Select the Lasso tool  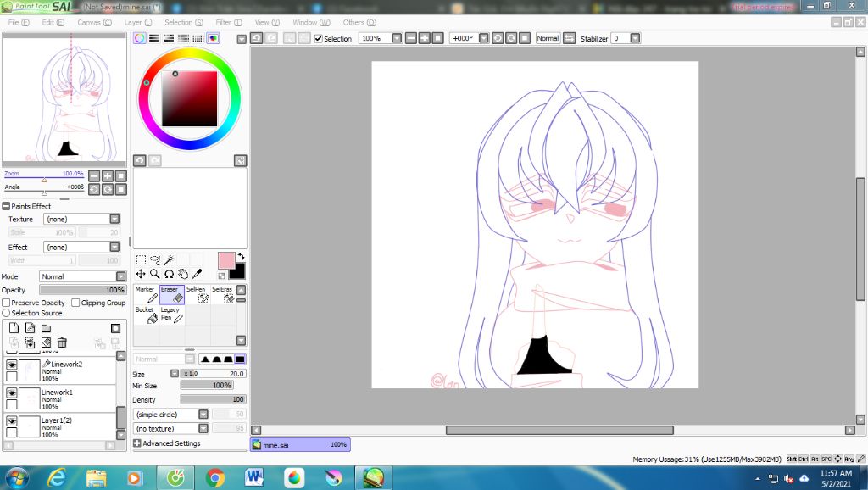click(155, 259)
